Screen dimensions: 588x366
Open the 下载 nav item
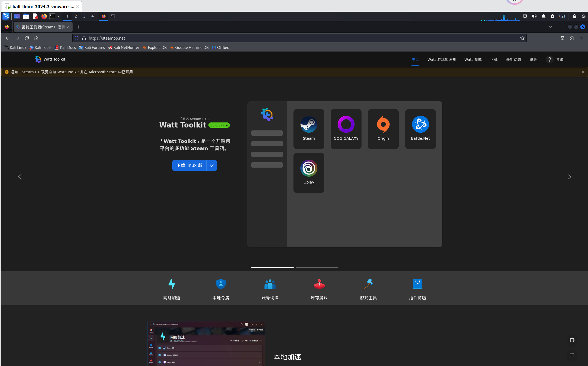[494, 59]
